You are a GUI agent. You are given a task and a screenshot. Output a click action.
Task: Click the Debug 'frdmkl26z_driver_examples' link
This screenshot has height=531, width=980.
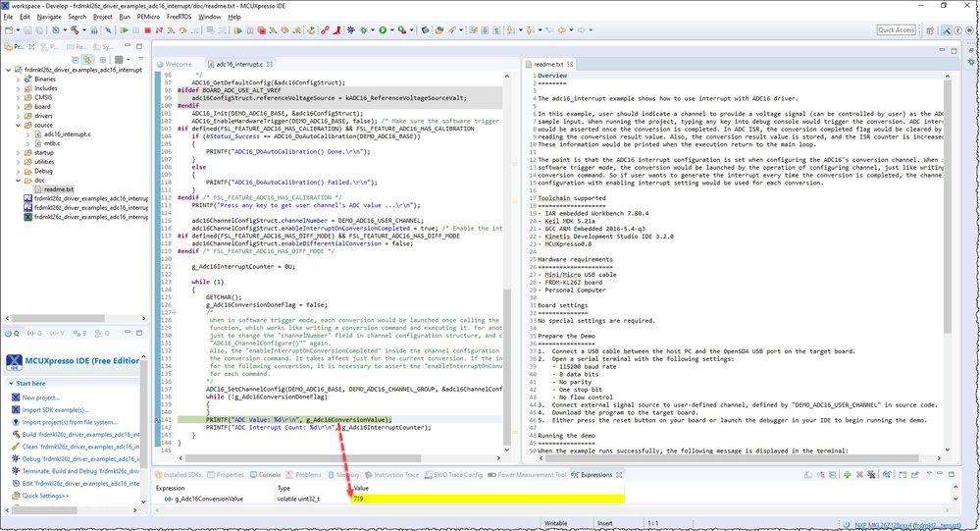pyautogui.click(x=81, y=458)
